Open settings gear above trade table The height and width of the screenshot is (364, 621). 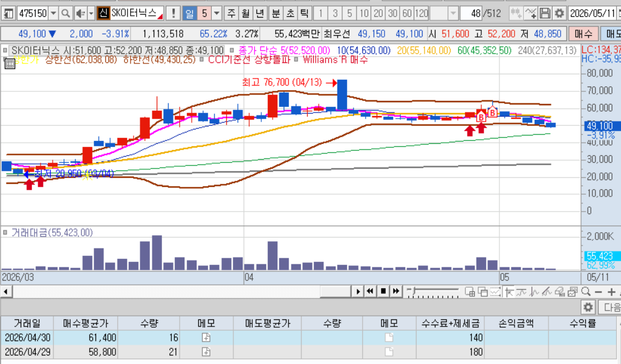(x=588, y=307)
